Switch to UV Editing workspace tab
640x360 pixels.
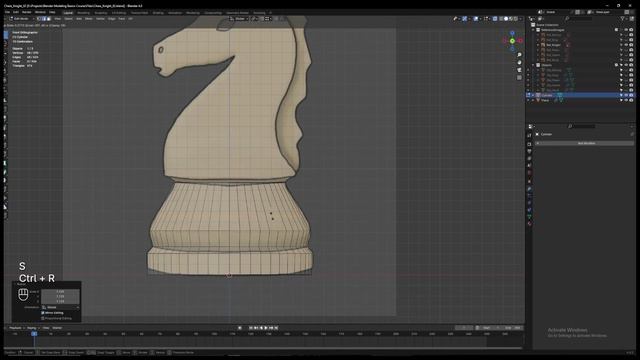coord(119,13)
